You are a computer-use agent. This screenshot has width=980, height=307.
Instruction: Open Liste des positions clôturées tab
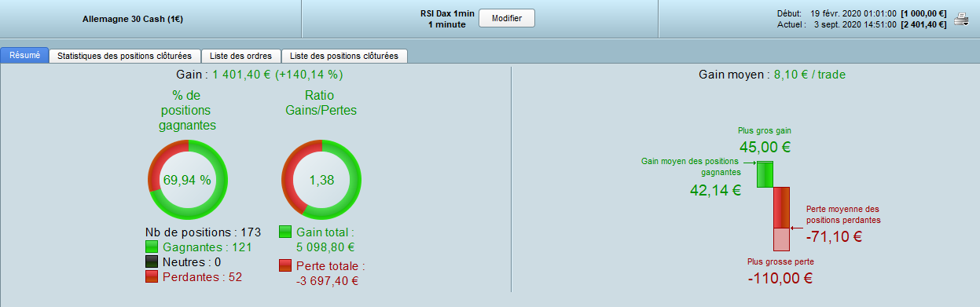pos(344,56)
